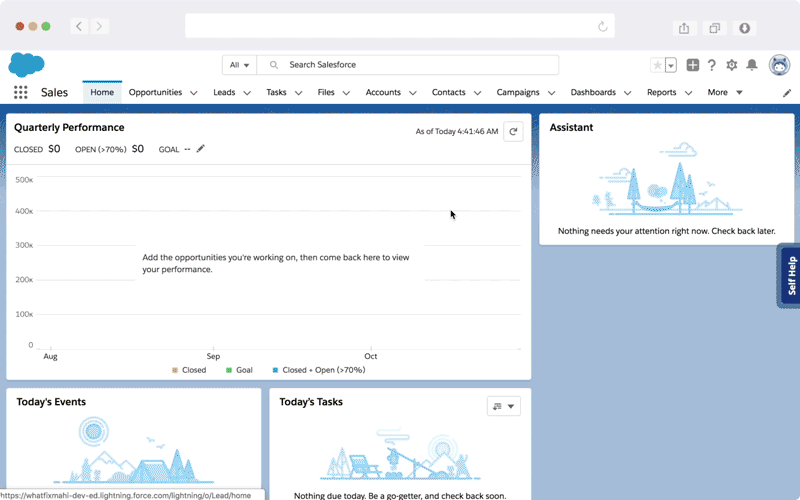Image resolution: width=800 pixels, height=500 pixels.
Task: Click the Closed legend color swatch
Action: [175, 370]
